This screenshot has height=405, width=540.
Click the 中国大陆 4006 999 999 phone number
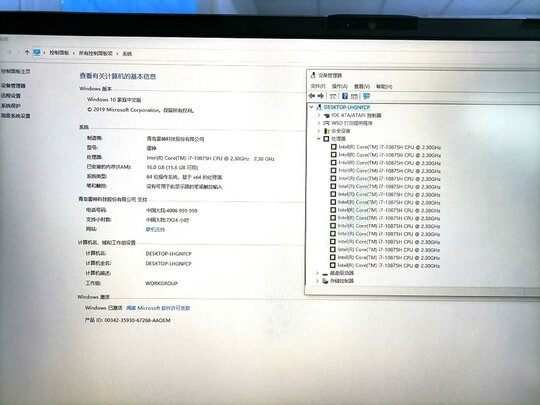click(x=172, y=210)
